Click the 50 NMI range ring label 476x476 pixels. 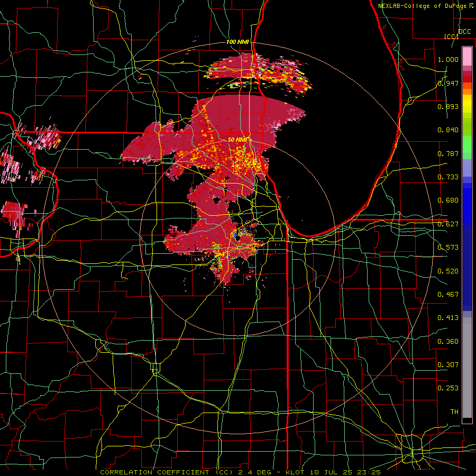point(237,140)
